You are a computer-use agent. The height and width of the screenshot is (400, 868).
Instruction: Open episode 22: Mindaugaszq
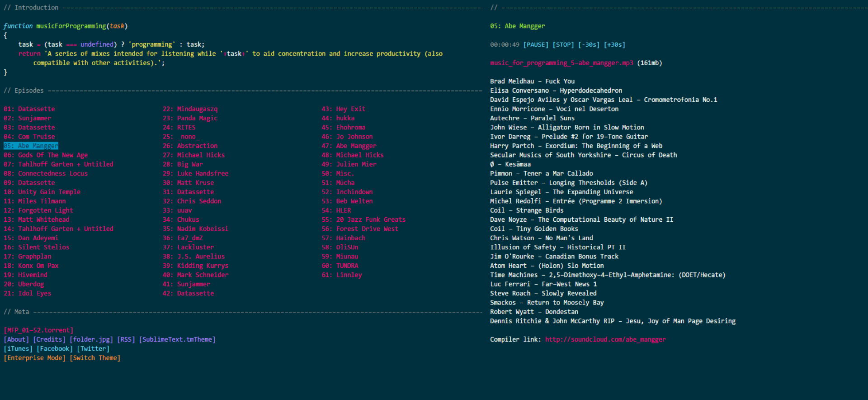[190, 109]
